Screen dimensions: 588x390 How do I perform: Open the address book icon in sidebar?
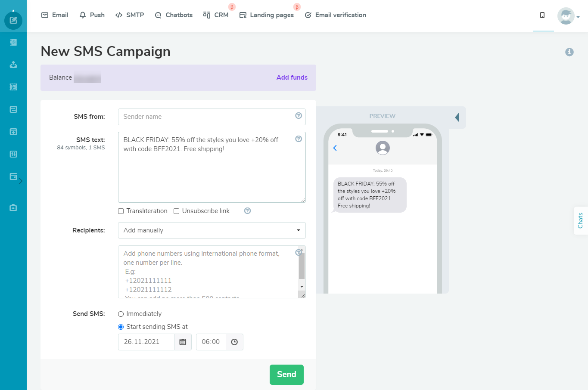click(x=13, y=42)
